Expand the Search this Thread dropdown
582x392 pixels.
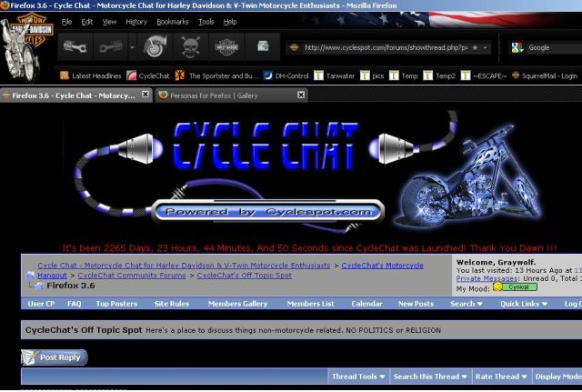click(430, 377)
